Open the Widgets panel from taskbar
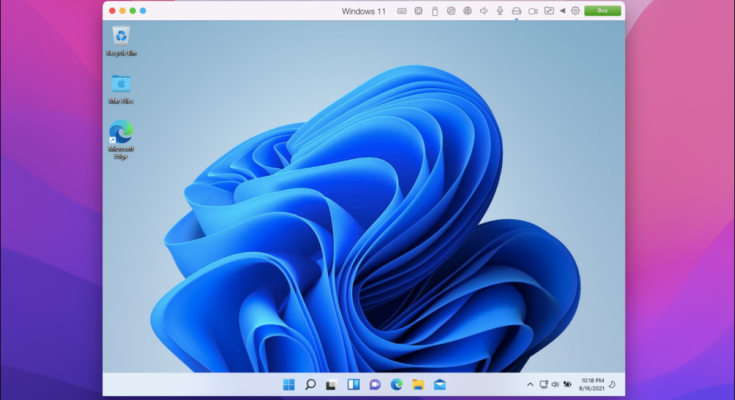Image resolution: width=735 pixels, height=400 pixels. click(353, 384)
